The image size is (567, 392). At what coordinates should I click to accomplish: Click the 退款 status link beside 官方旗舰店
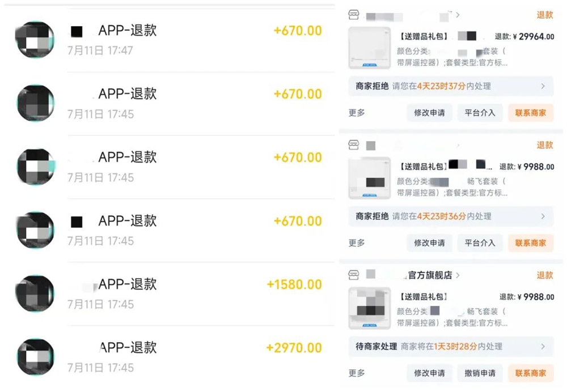[x=544, y=275]
